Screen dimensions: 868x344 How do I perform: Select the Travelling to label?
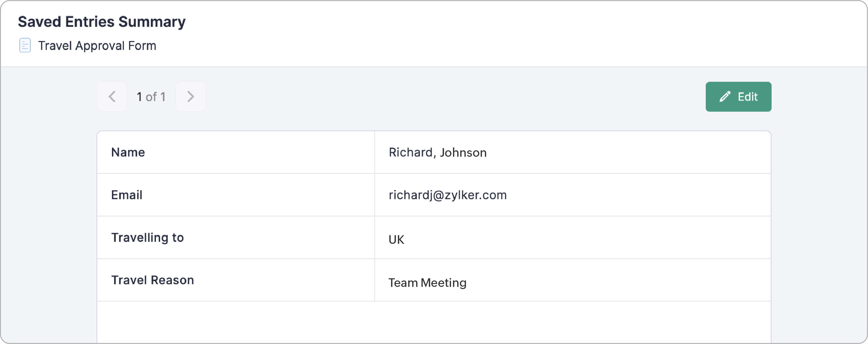coord(147,237)
